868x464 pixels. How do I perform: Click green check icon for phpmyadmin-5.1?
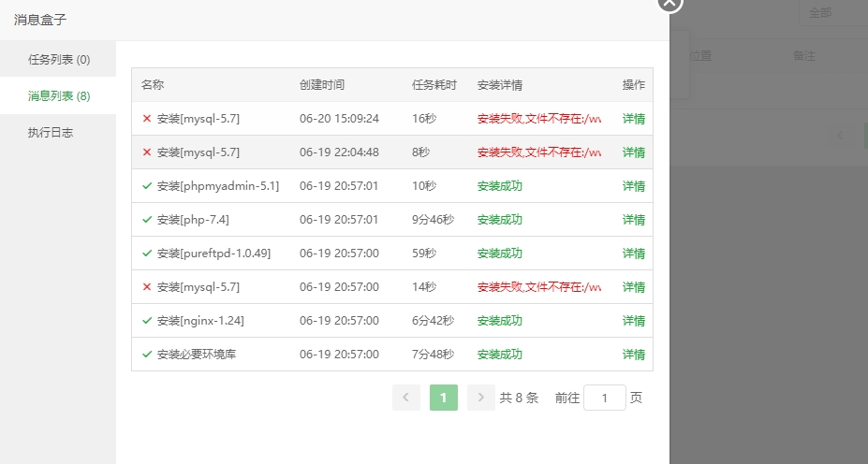click(147, 186)
